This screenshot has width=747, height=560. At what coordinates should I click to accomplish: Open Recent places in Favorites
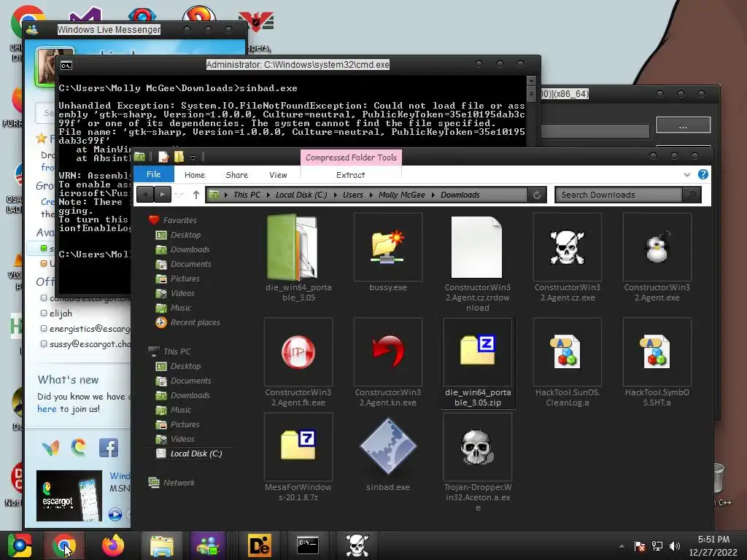point(196,322)
